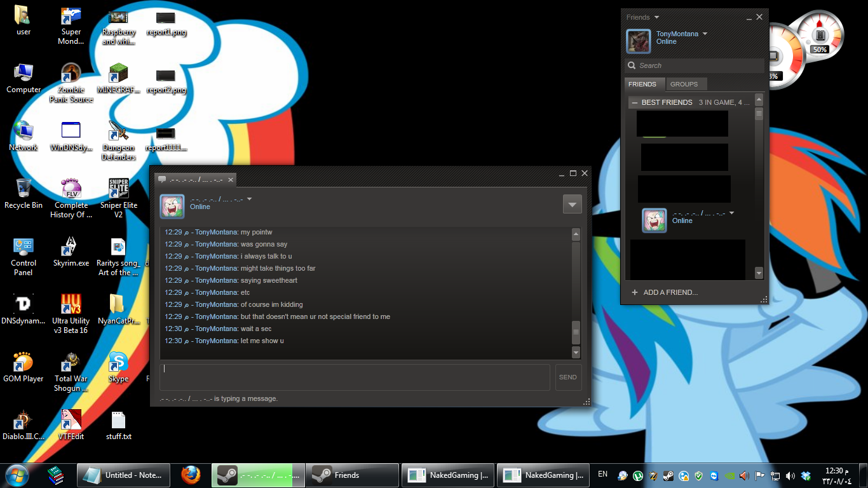Screen dimensions: 868x488
Task: Click online friend avatar in Best Friends list
Action: (x=654, y=220)
